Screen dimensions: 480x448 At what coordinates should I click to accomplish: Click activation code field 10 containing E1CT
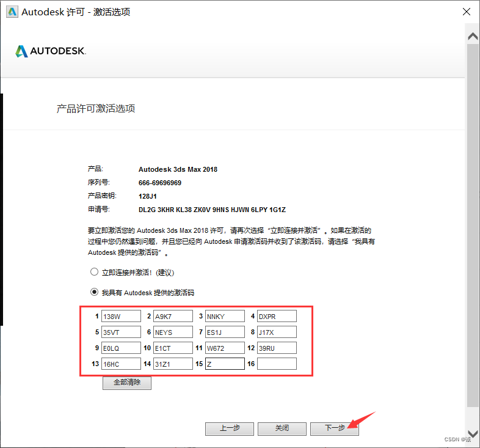(173, 348)
